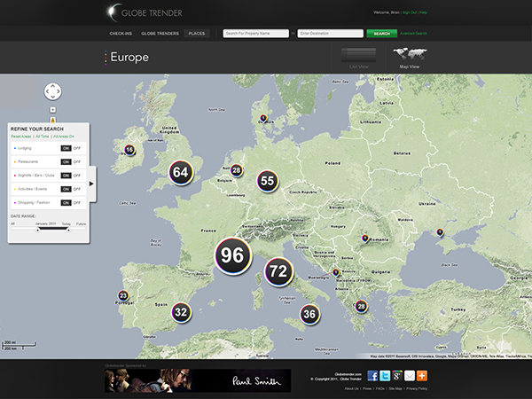This screenshot has width=532, height=399.
Task: Click the map pan control compass
Action: 52,92
